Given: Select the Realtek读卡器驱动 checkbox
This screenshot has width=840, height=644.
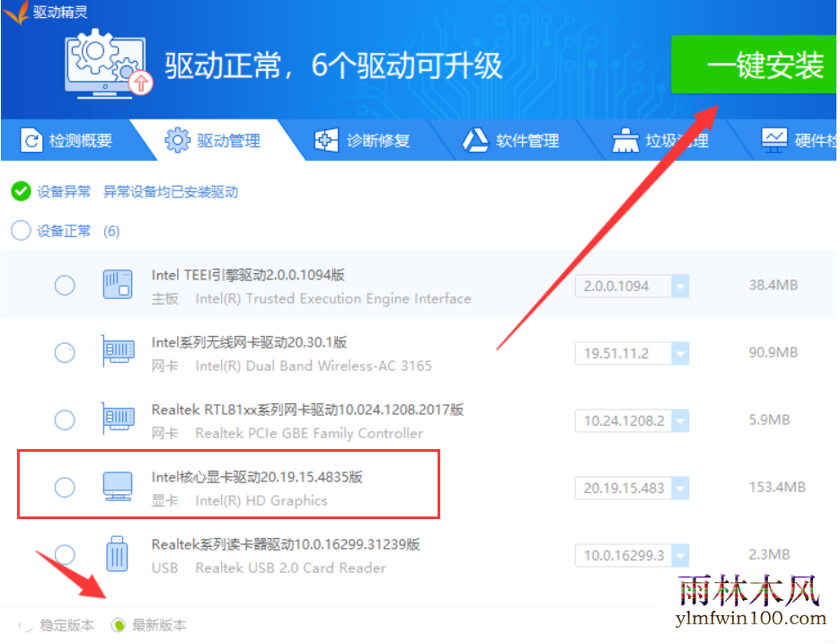Looking at the screenshot, I should [65, 554].
